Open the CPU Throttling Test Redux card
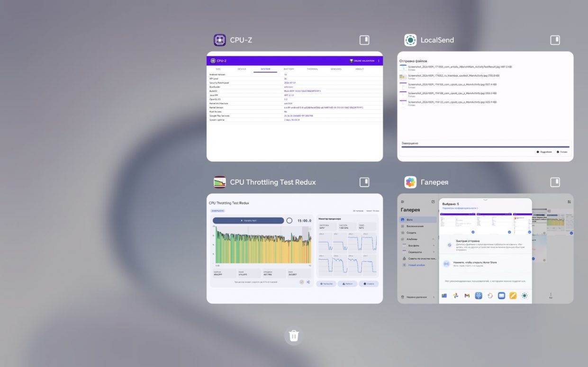 [295, 249]
